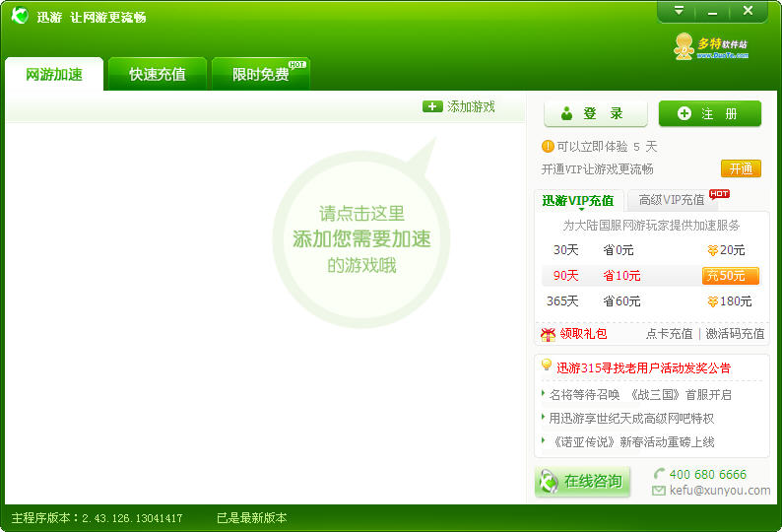Click the 添加游戏 link text
The image size is (782, 532).
click(471, 106)
